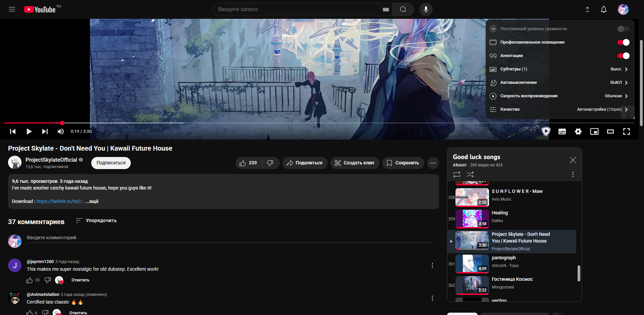644x315 pixels.
Task: Click Сохранить button
Action: (403, 163)
